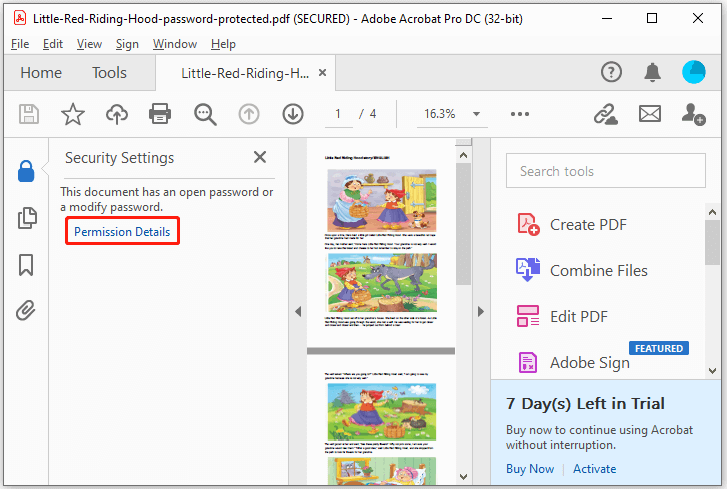Screen dimensions: 727x489
Task: Open the Permission Details link
Action: coord(122,231)
